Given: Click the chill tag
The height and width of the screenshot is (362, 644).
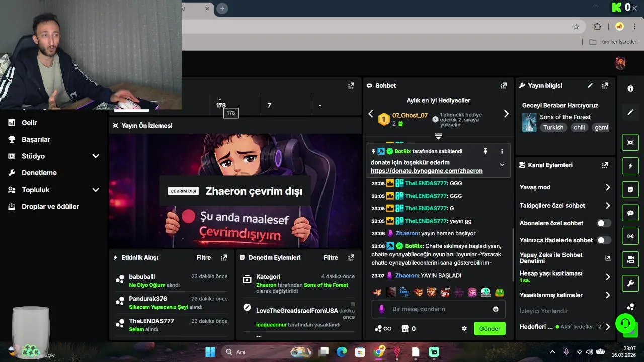Looking at the screenshot, I should (x=580, y=127).
